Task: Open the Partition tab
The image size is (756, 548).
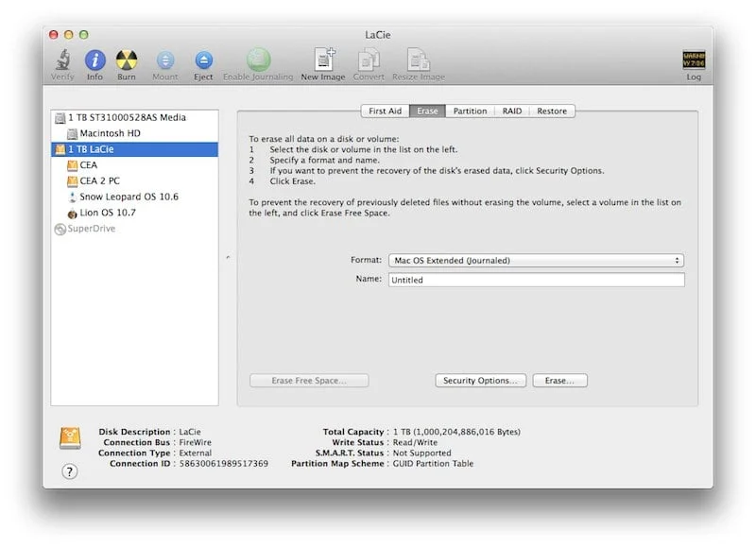Action: pos(470,111)
